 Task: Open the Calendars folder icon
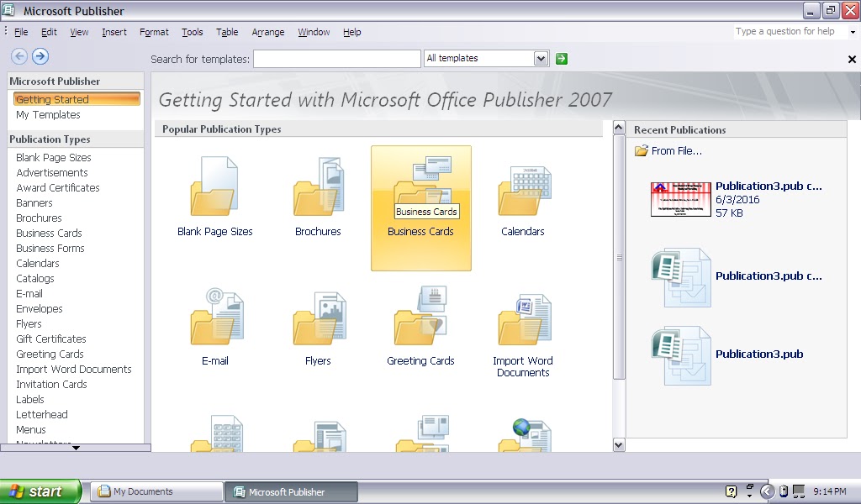[525, 190]
